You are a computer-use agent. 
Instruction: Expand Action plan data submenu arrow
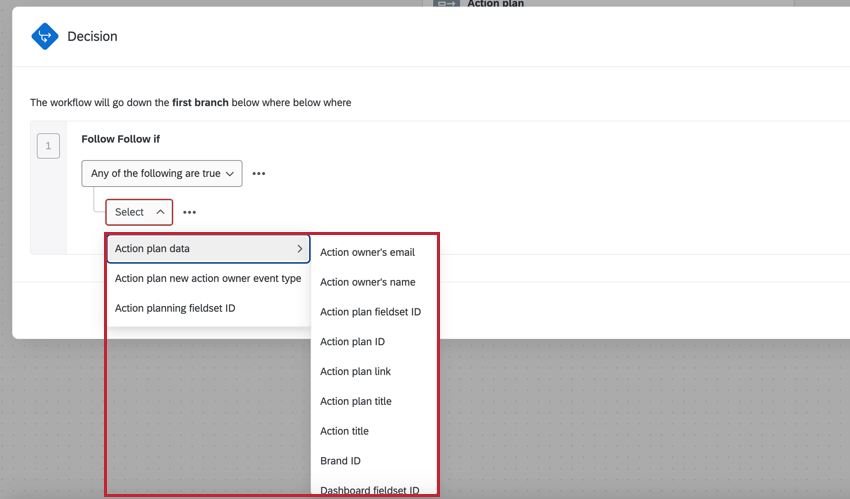(x=299, y=249)
